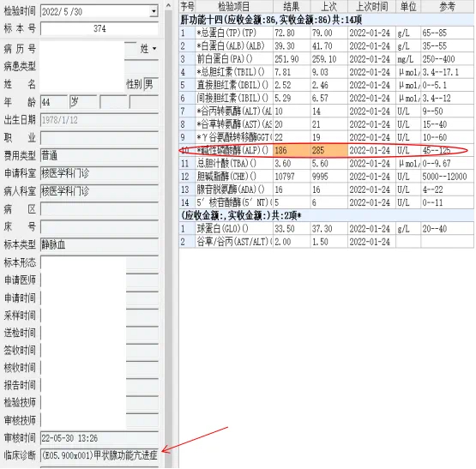Click the 结果 column header
The width and height of the screenshot is (476, 469).
292,6
